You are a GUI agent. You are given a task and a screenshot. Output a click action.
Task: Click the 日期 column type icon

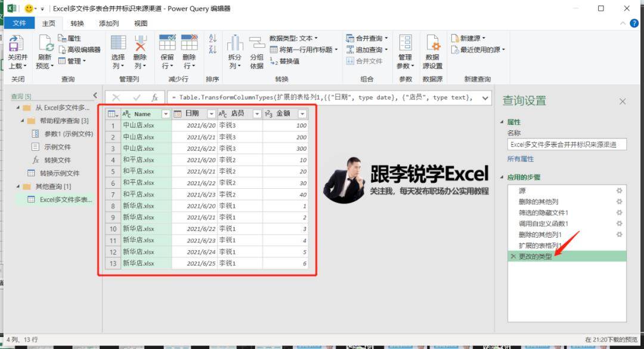pyautogui.click(x=178, y=114)
